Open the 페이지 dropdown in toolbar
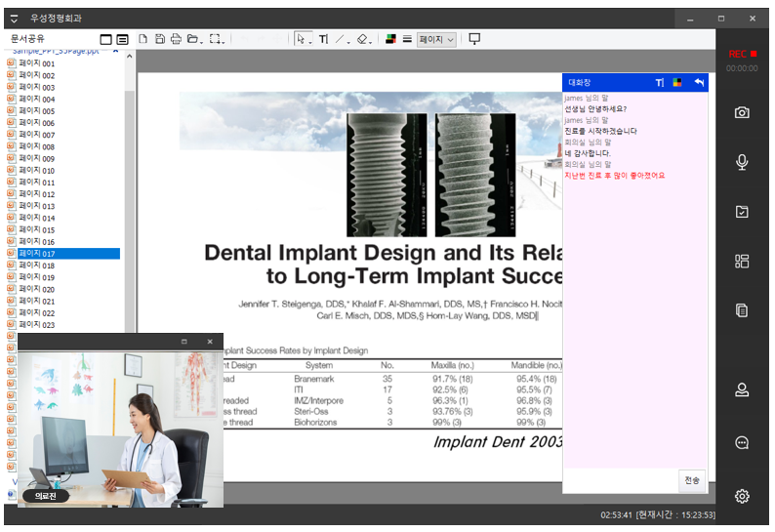This screenshot has height=532, width=775. pyautogui.click(x=436, y=40)
